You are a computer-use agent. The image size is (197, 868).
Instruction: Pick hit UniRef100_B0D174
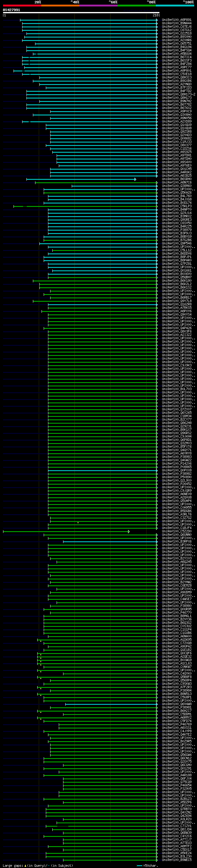pyautogui.click(x=176, y=203)
